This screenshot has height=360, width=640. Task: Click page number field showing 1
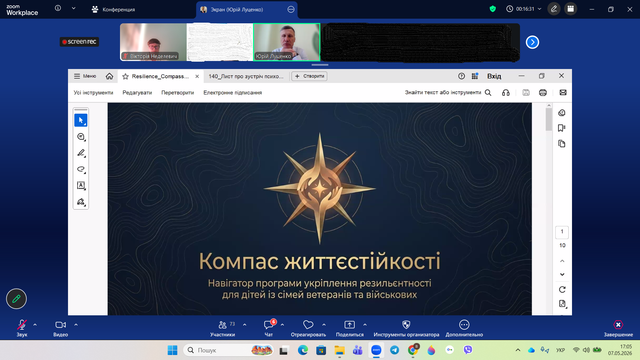tap(562, 232)
